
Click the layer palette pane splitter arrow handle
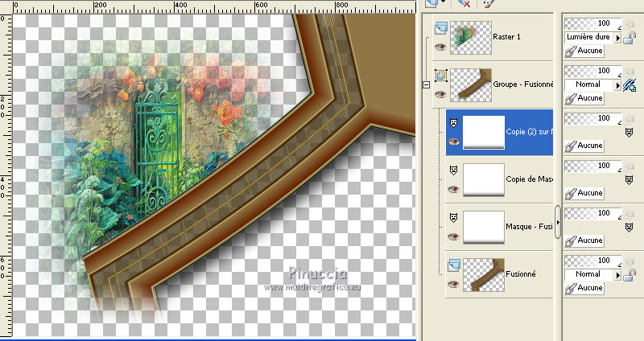tap(557, 222)
